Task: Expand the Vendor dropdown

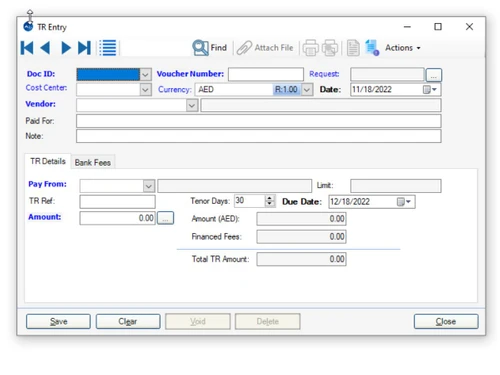Action: point(192,106)
